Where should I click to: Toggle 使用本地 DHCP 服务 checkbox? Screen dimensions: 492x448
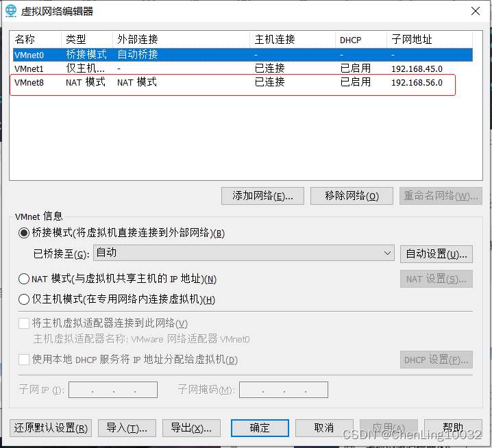24,360
